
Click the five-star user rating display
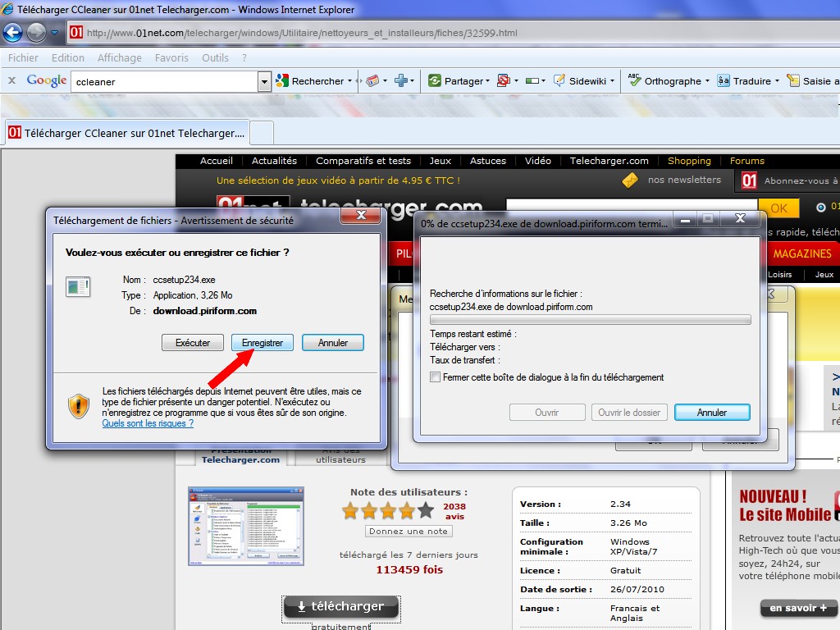tap(388, 511)
